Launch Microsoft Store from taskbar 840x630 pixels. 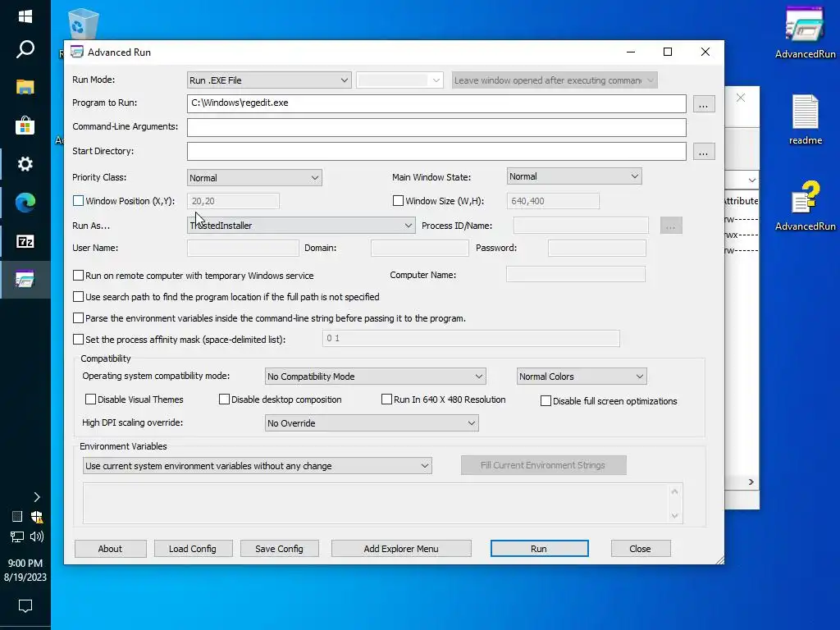25,126
